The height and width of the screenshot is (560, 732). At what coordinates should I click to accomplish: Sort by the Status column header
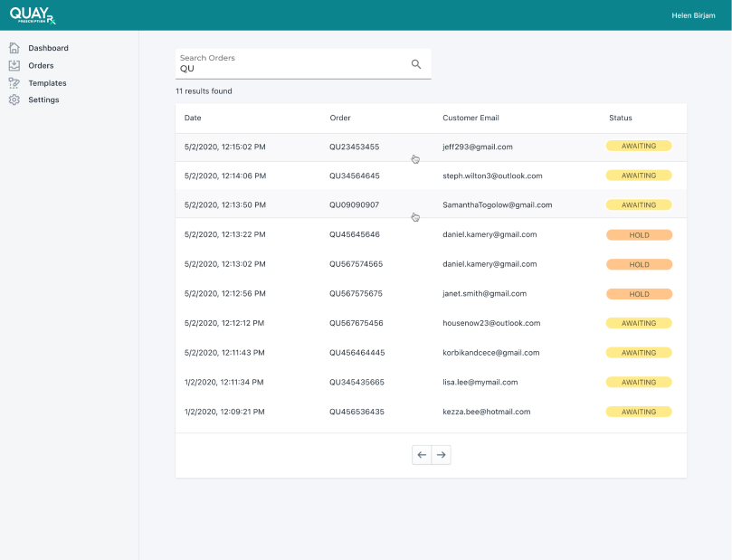[620, 118]
